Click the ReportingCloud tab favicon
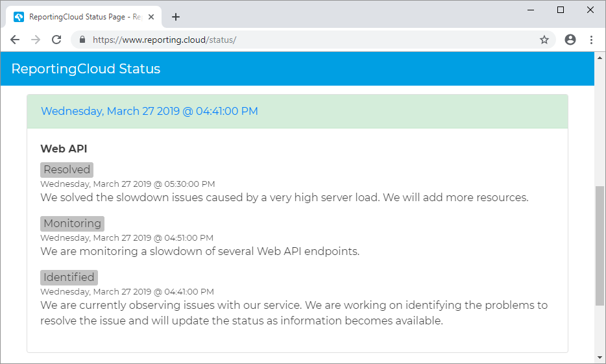Image resolution: width=606 pixels, height=364 pixels. [x=19, y=17]
